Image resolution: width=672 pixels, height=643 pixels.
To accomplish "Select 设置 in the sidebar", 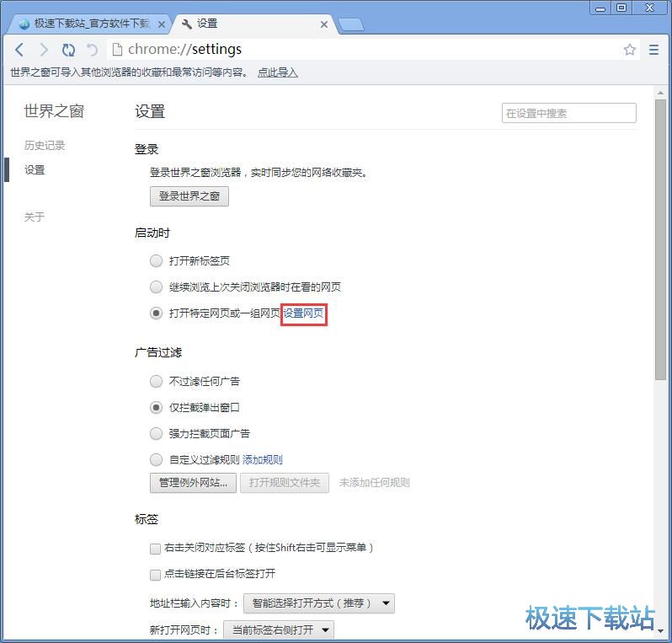I will coord(35,170).
